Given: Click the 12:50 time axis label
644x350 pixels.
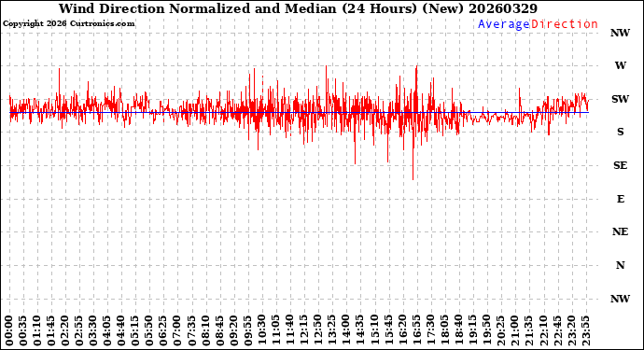Looking at the screenshot, I should 317,331.
